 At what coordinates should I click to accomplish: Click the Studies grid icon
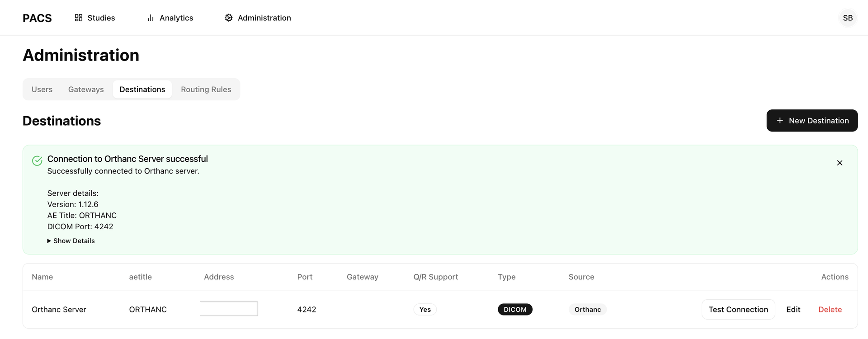(79, 18)
